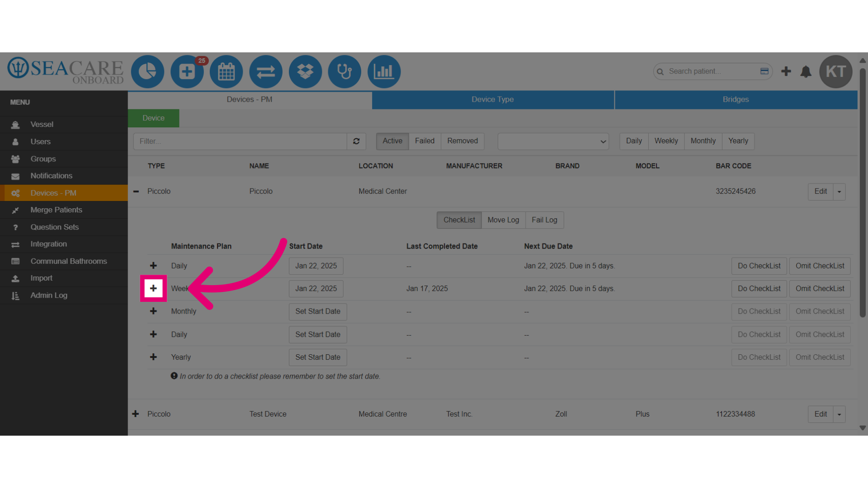868x488 pixels.
Task: Select the Devices - PM tab
Action: pos(250,99)
